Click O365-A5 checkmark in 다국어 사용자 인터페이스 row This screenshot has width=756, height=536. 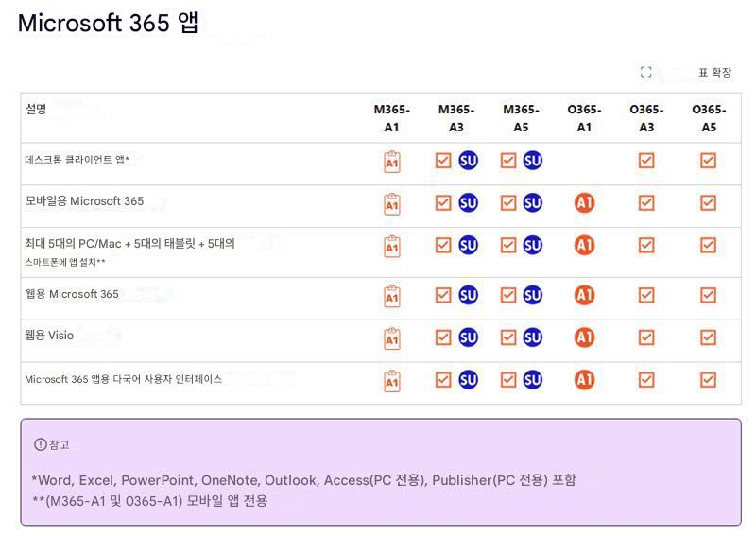pyautogui.click(x=708, y=380)
